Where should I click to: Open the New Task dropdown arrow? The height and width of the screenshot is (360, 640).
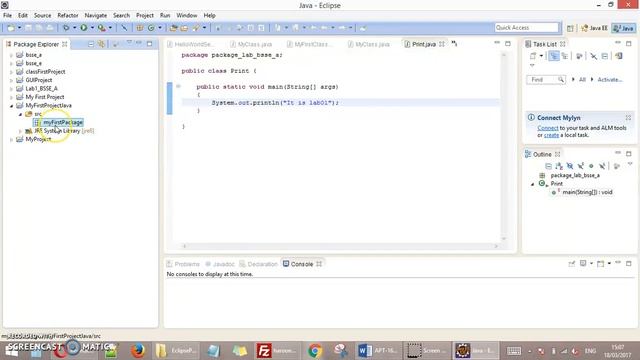pyautogui.click(x=541, y=56)
